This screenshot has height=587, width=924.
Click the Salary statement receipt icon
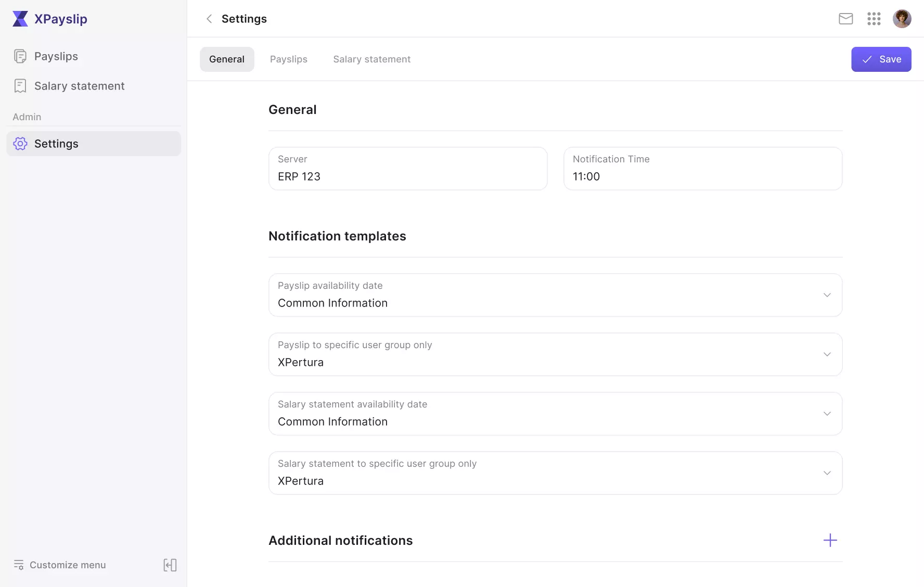point(20,86)
